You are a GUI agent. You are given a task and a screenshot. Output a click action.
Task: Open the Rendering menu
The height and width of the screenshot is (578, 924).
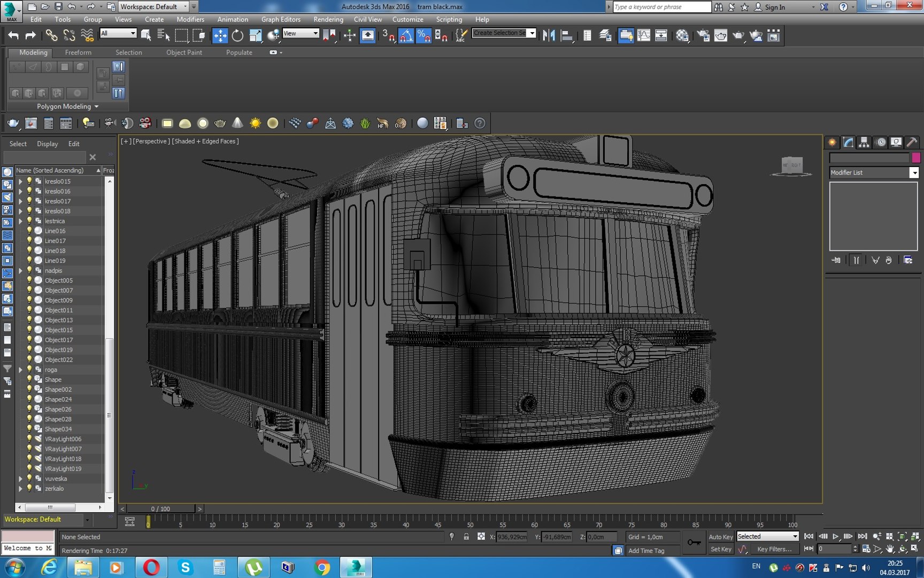(328, 19)
